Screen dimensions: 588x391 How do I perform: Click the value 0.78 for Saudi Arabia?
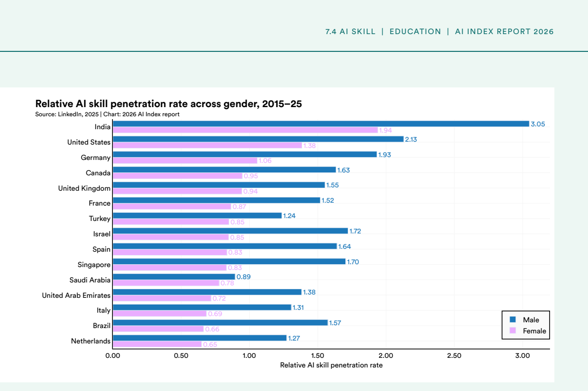coord(227,283)
